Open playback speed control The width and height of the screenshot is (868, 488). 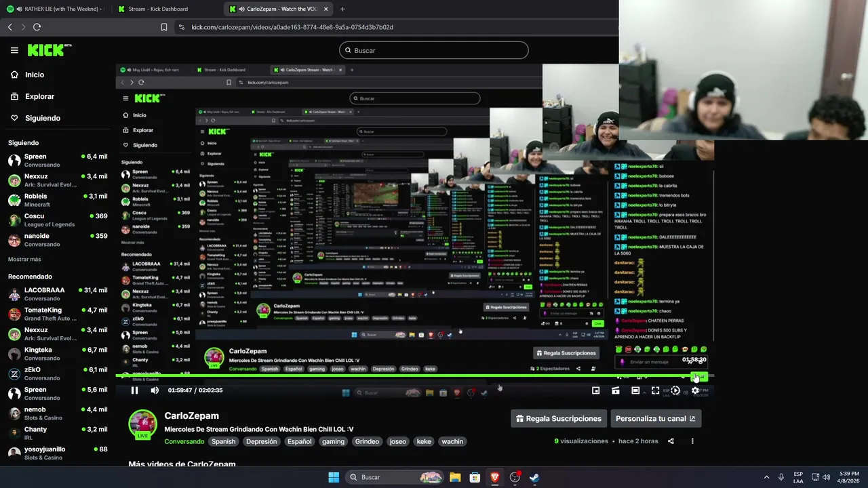tap(675, 390)
